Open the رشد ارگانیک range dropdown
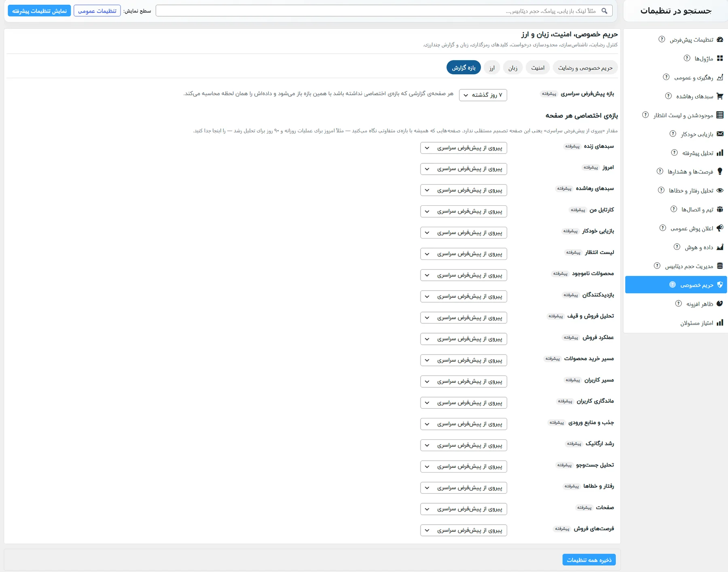The width and height of the screenshot is (728, 572). point(463,445)
